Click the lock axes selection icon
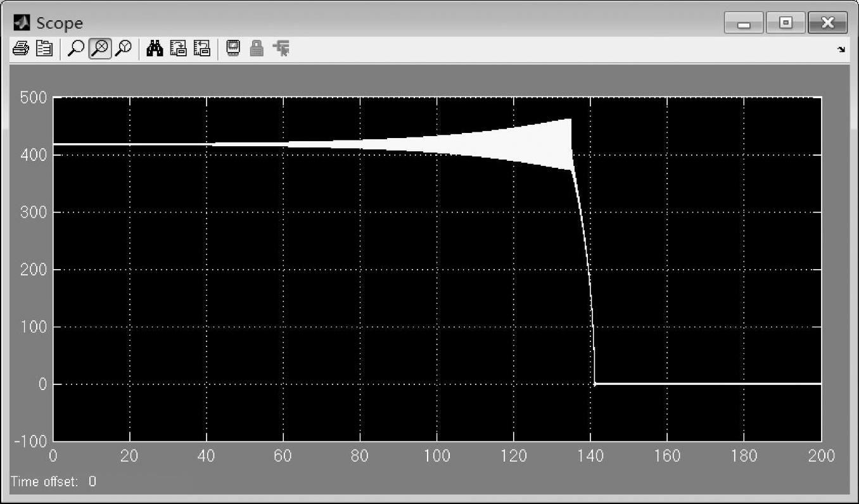 click(257, 48)
